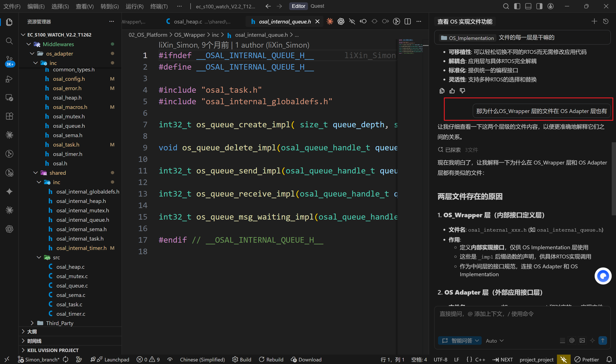
Task: Toggle primary sidebar layout icon
Action: click(x=517, y=6)
